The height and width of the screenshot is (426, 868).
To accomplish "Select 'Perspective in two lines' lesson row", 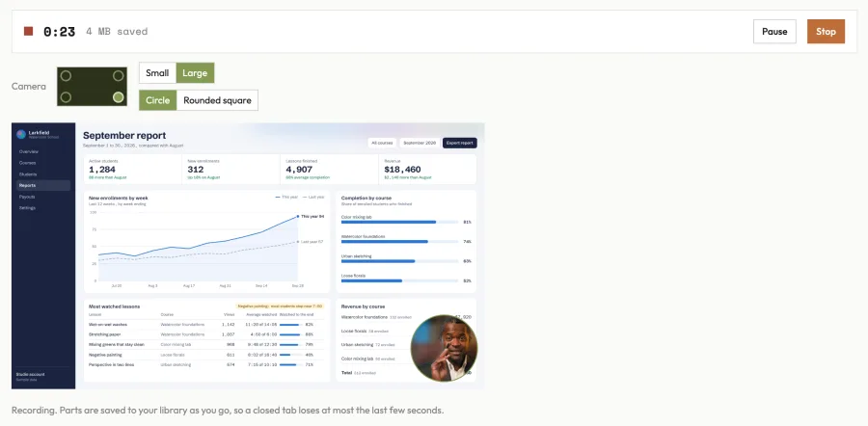I will [x=206, y=364].
